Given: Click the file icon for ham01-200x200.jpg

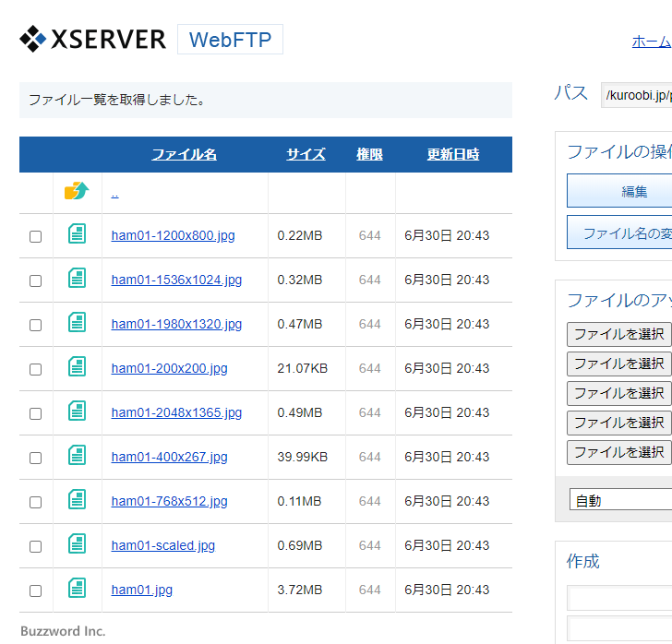Looking at the screenshot, I should 78,366.
